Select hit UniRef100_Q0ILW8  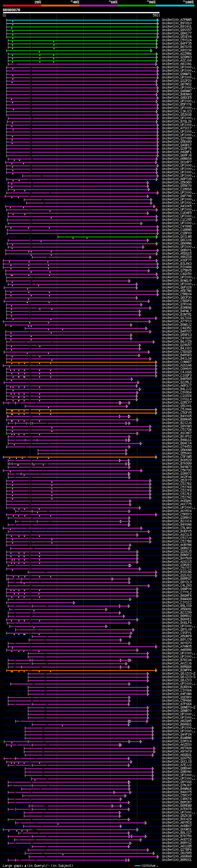click(177, 236)
